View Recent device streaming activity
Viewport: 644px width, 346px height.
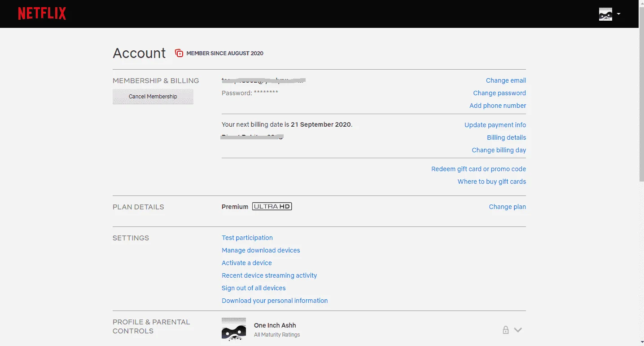[x=269, y=275]
